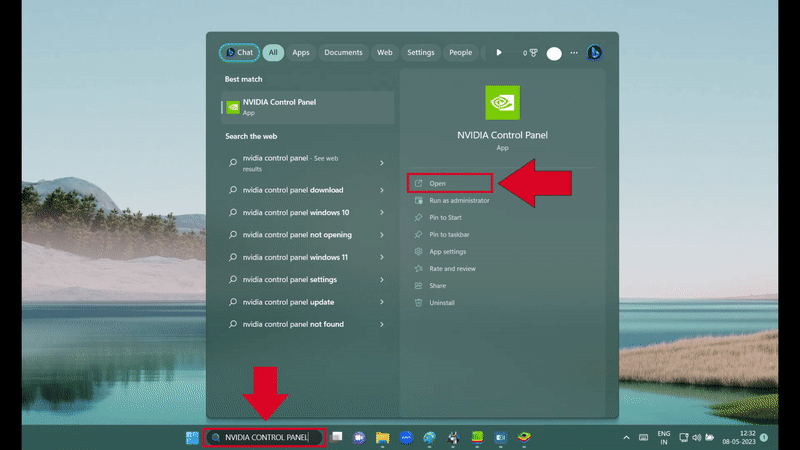Switch to the Settings filter
This screenshot has width=800, height=450.
click(420, 53)
